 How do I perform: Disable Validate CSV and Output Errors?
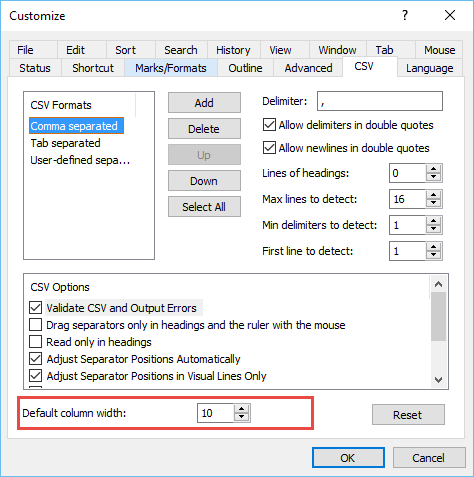35,308
